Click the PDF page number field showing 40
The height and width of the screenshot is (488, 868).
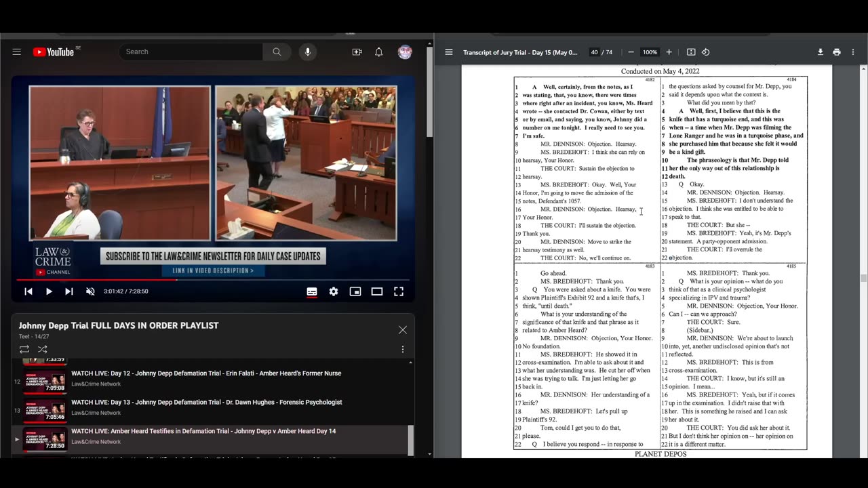[x=595, y=52]
